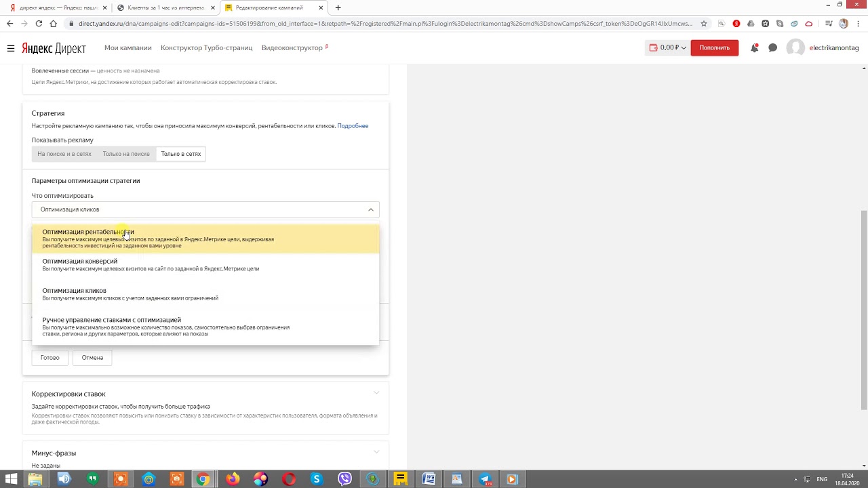Click the electrikamontag user avatar

(x=795, y=48)
